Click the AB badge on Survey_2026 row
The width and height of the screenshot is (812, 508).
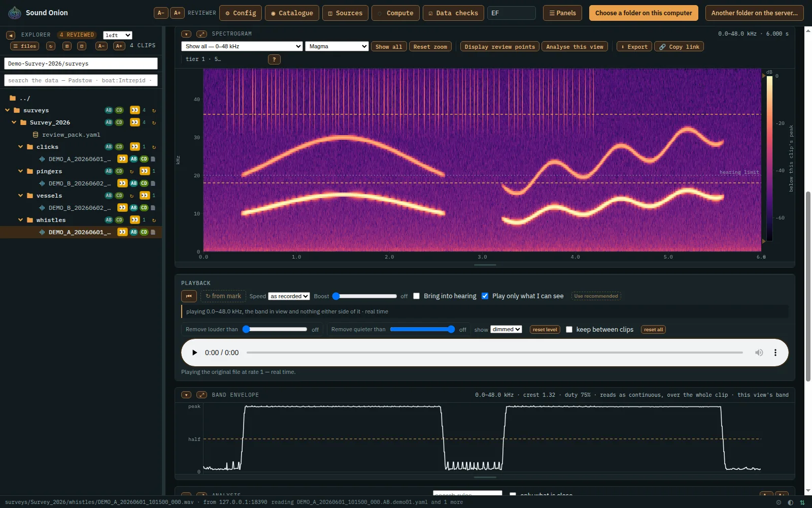tap(109, 122)
